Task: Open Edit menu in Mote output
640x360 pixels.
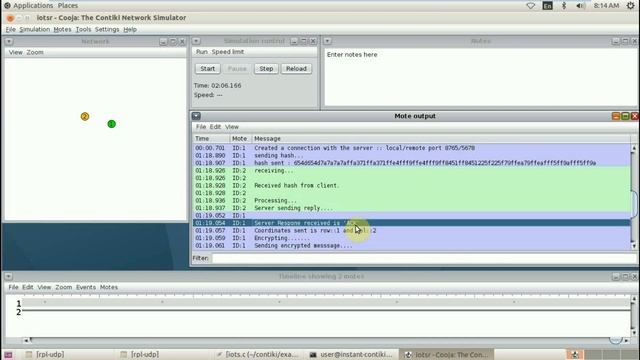Action: click(x=215, y=127)
